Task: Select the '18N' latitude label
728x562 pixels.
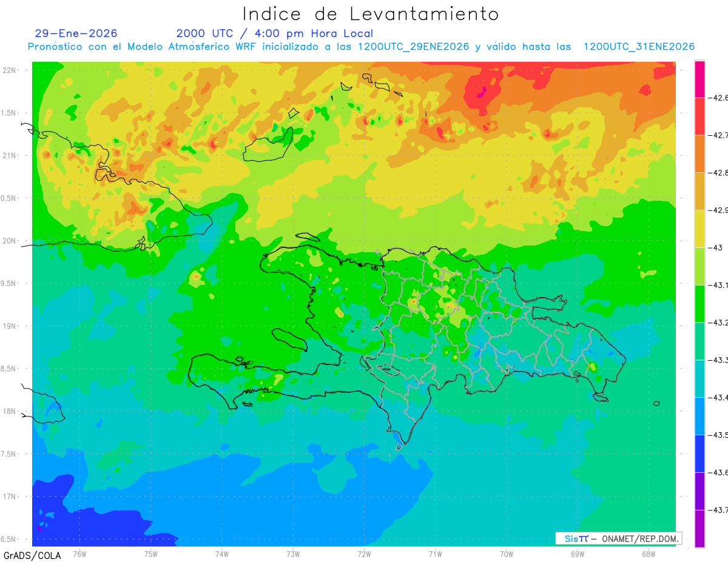Action: pyautogui.click(x=10, y=411)
